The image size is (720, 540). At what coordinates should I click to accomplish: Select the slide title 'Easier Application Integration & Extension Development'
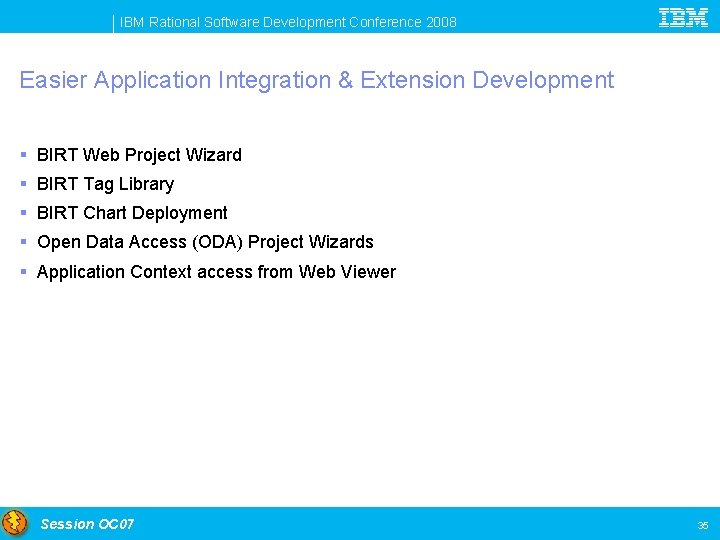pos(317,80)
